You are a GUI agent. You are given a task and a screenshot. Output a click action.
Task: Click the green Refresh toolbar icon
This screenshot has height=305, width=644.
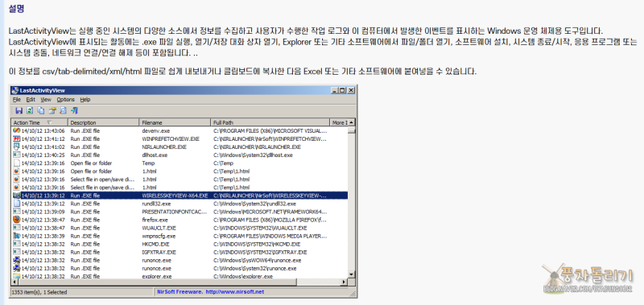pyautogui.click(x=30, y=110)
